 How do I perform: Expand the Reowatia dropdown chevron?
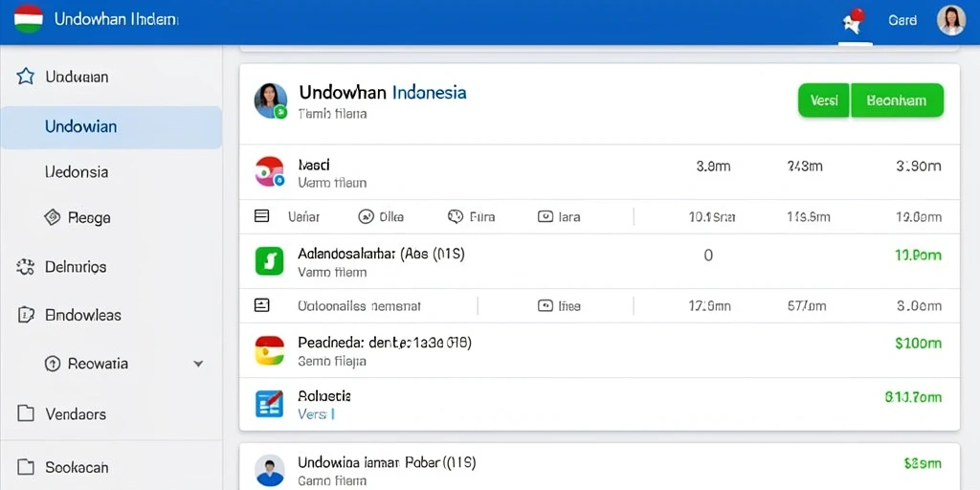point(198,363)
